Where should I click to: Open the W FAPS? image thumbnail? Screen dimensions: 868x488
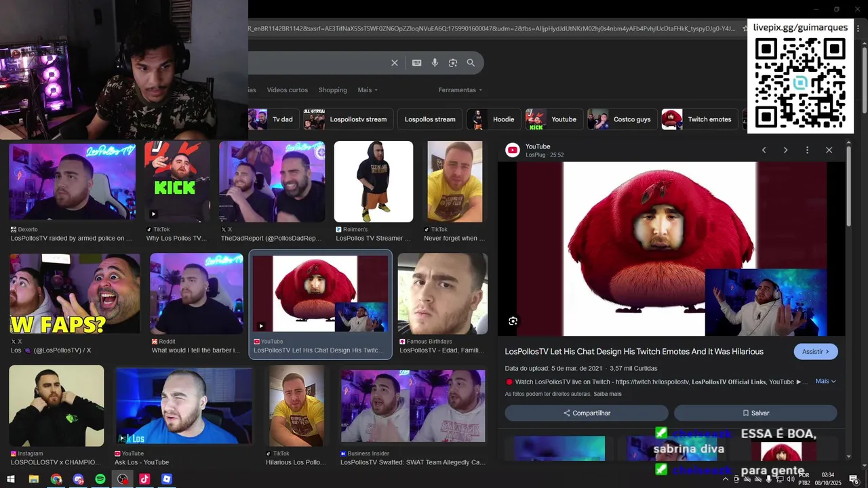point(75,294)
